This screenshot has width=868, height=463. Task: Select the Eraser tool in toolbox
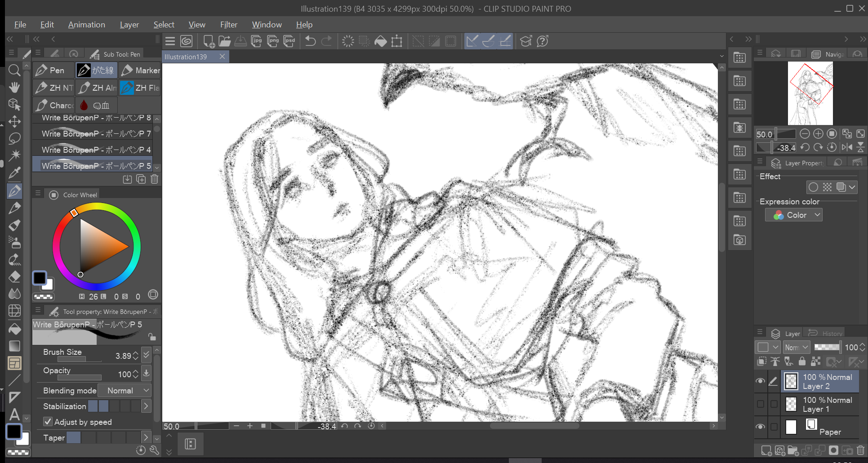point(14,277)
